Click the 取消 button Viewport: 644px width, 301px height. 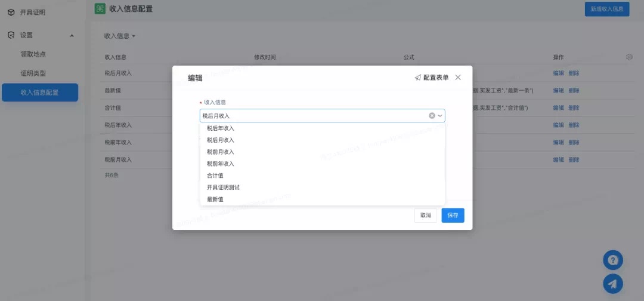pyautogui.click(x=426, y=216)
